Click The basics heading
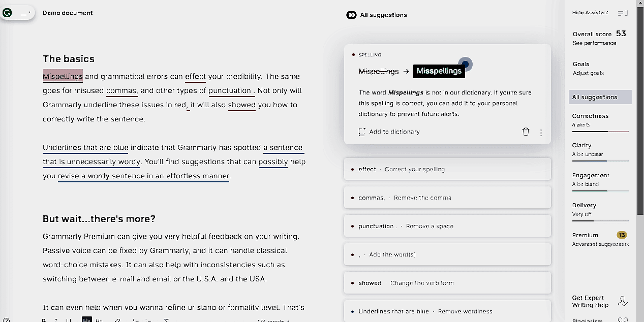This screenshot has width=644, height=322. (69, 59)
